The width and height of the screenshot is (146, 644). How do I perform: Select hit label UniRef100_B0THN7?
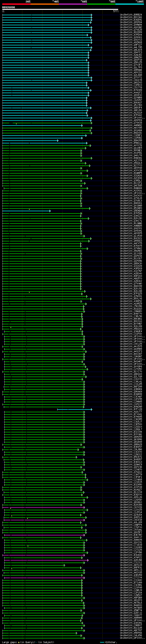tap(131, 324)
